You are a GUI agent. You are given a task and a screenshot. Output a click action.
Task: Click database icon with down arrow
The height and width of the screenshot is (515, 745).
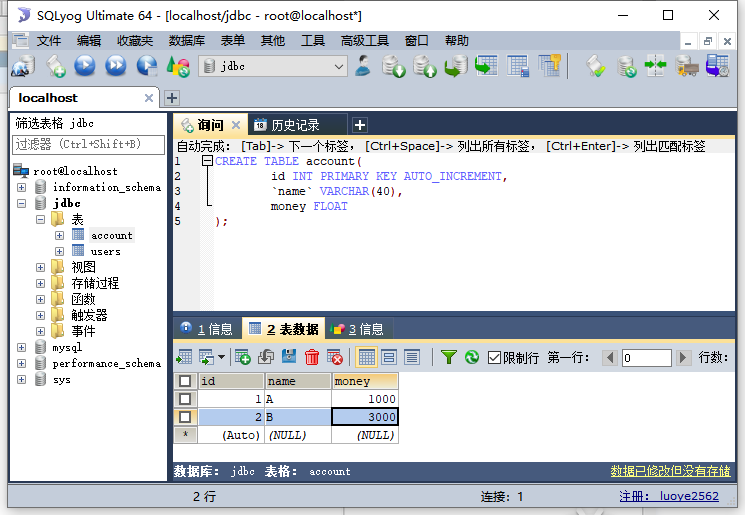[x=393, y=66]
